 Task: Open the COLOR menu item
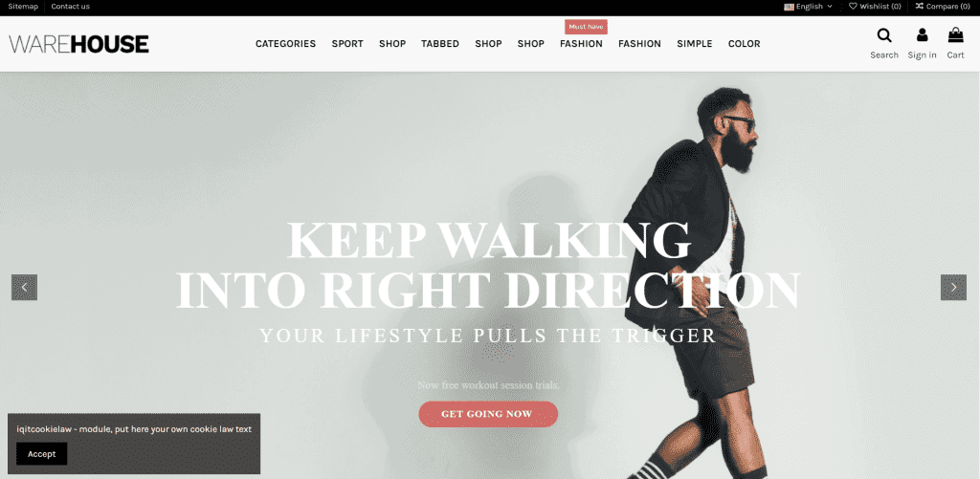[x=745, y=44]
